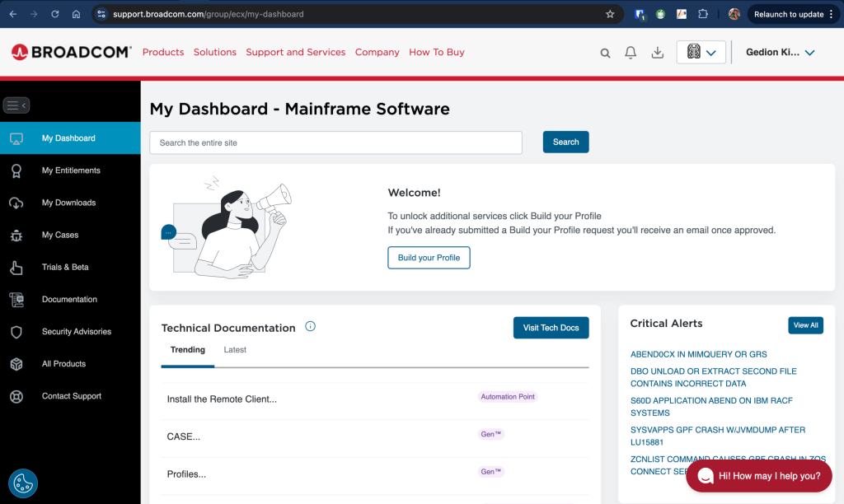Click the Visit Tech Docs button
Viewport: 844px width, 504px height.
click(551, 328)
